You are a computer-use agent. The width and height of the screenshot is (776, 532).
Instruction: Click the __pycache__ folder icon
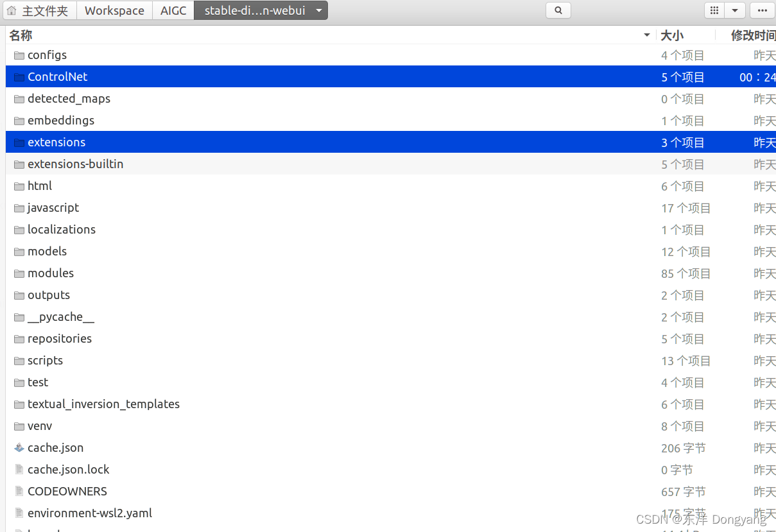19,317
